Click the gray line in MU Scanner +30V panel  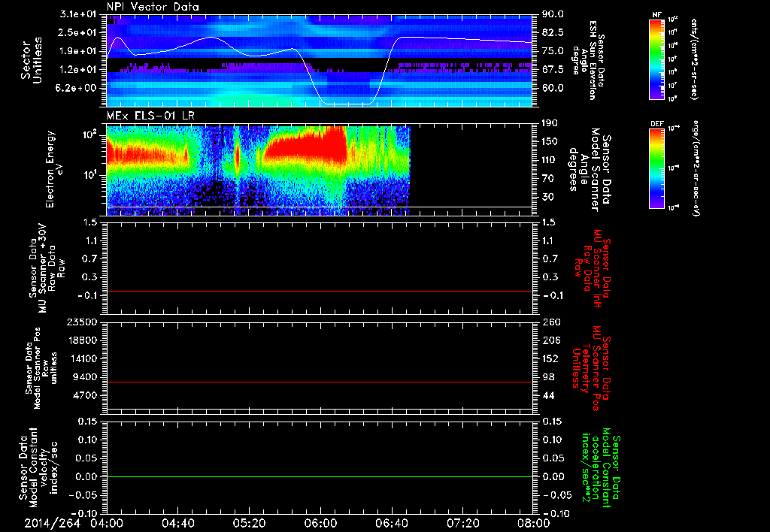tap(319, 291)
